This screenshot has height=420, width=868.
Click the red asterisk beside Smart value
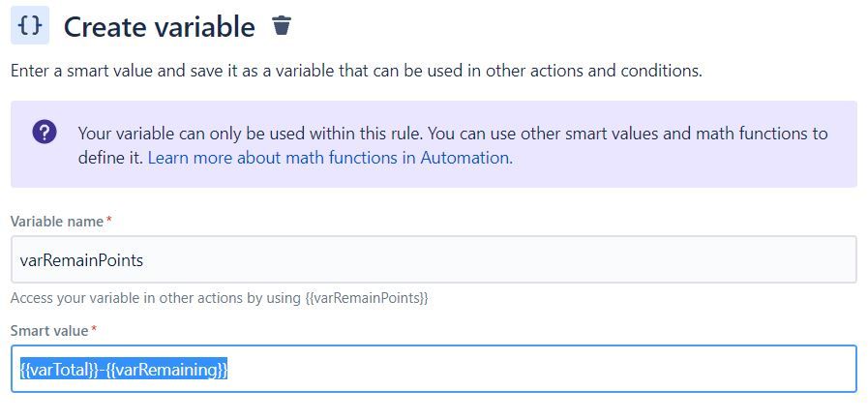coord(94,329)
